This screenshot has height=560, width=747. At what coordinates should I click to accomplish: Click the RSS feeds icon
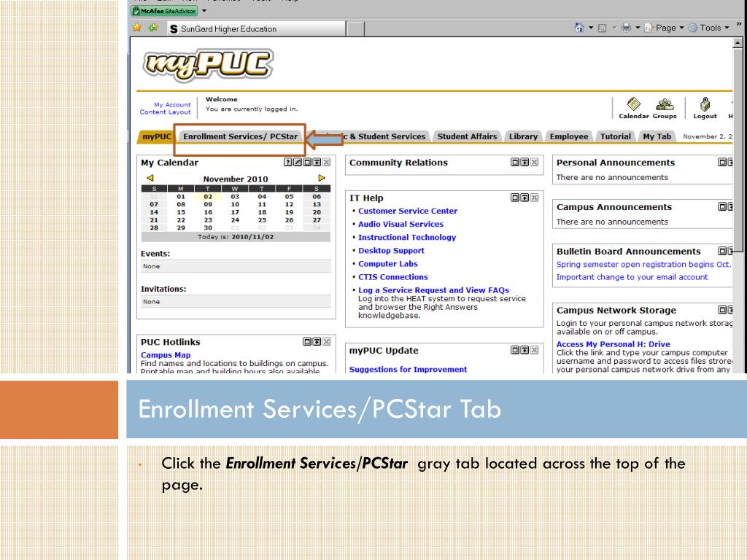[602, 28]
